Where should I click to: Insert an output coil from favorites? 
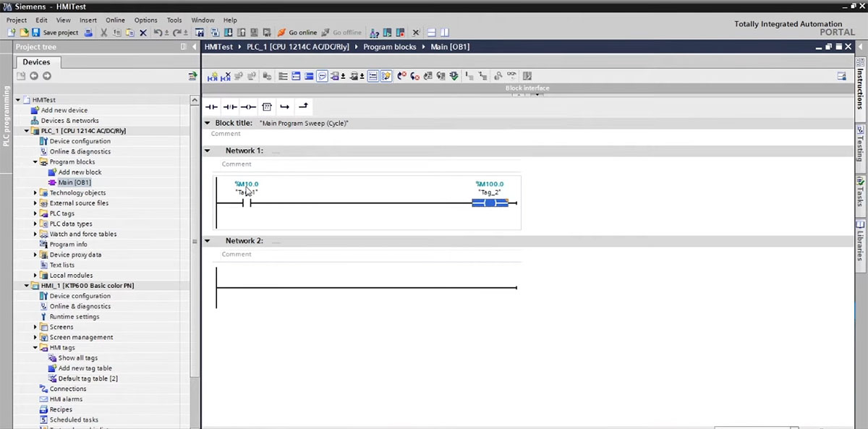(x=248, y=106)
